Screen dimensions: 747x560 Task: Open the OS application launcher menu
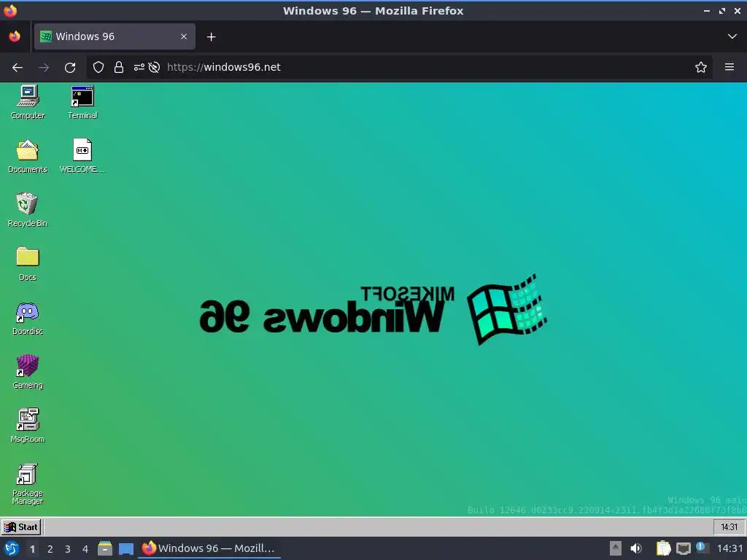click(x=12, y=549)
